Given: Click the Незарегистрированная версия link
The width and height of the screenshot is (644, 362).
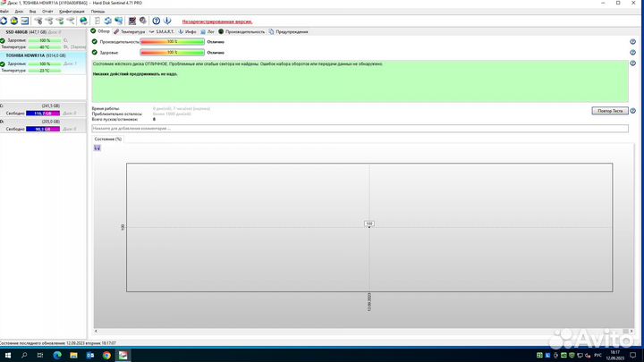Looking at the screenshot, I should click(x=216, y=20).
